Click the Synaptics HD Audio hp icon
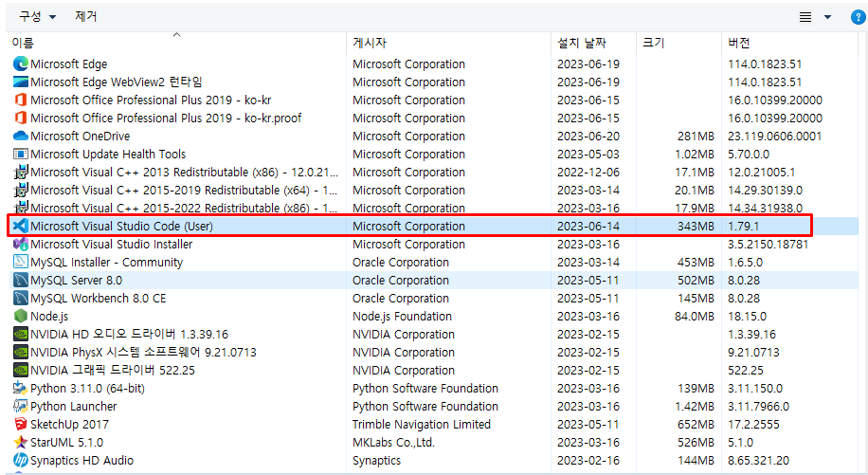The image size is (868, 475). tap(21, 460)
